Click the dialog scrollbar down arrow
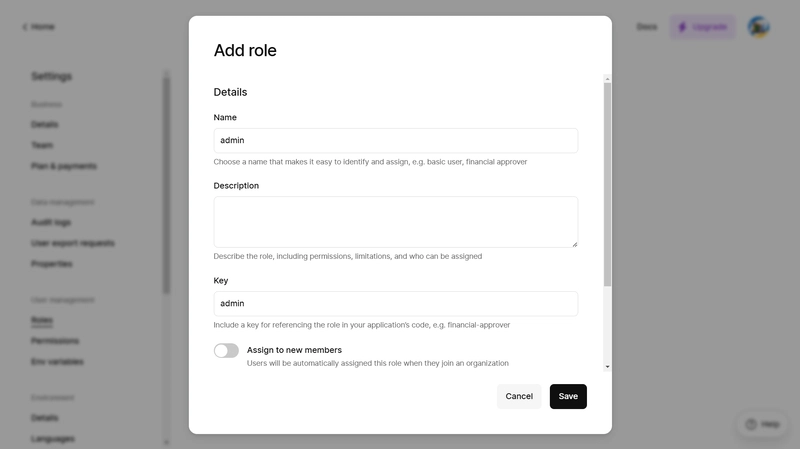The image size is (800, 449). [x=607, y=366]
